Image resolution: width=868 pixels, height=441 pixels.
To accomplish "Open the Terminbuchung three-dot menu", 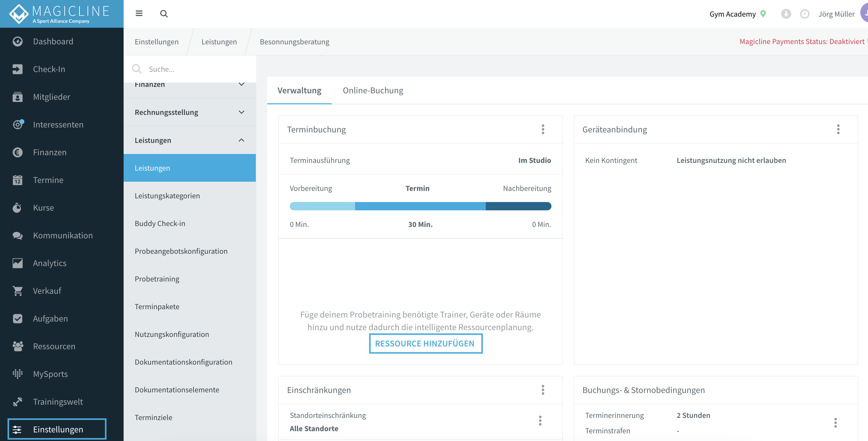I will tap(543, 129).
